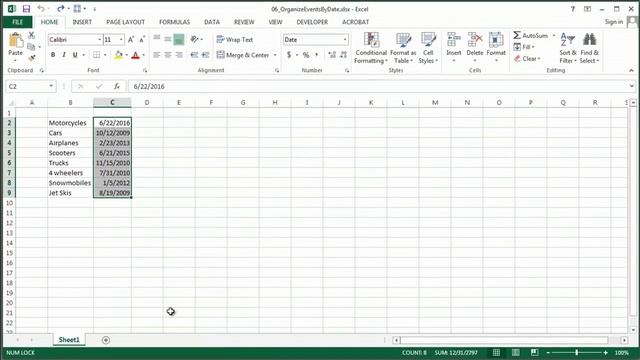Align text left

point(157,55)
